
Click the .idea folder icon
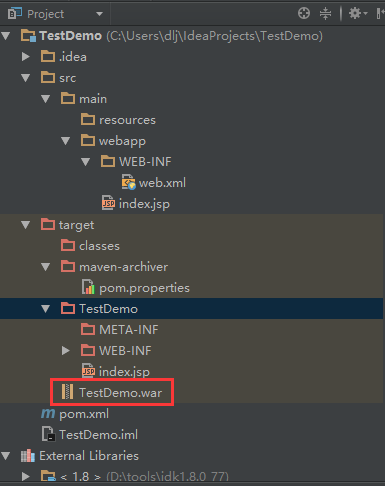pos(48,56)
